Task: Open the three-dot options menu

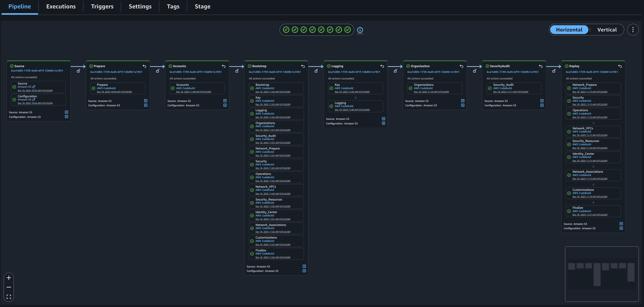Action: [633, 30]
